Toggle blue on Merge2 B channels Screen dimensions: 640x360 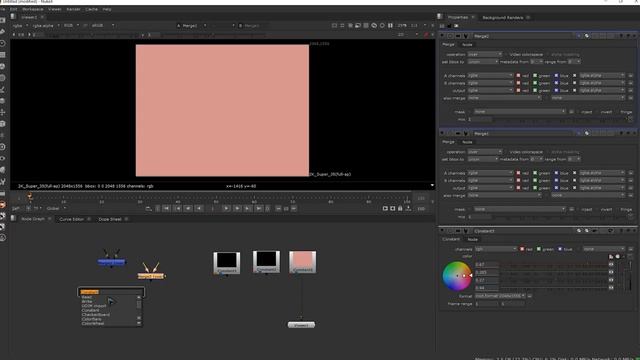coord(556,83)
